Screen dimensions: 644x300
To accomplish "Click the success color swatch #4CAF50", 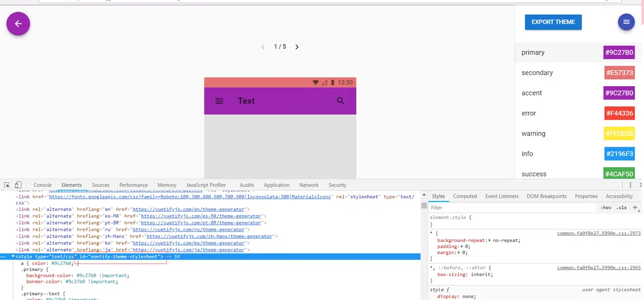I will (x=620, y=173).
